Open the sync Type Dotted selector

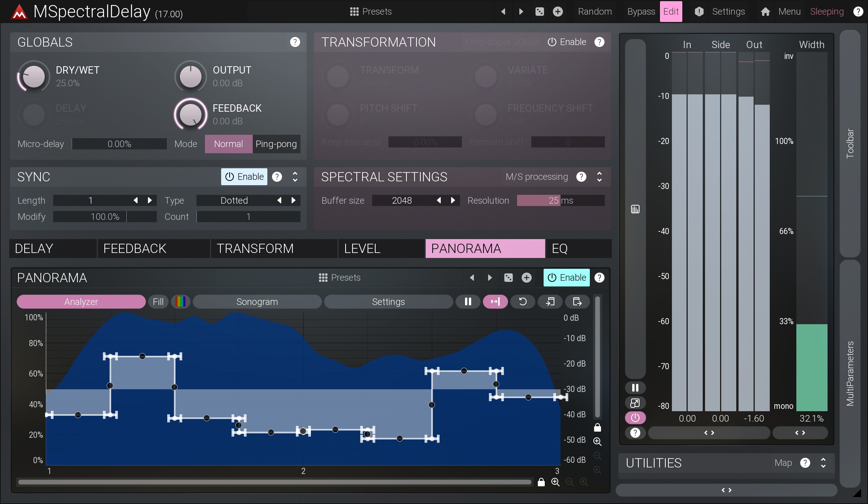click(x=234, y=201)
